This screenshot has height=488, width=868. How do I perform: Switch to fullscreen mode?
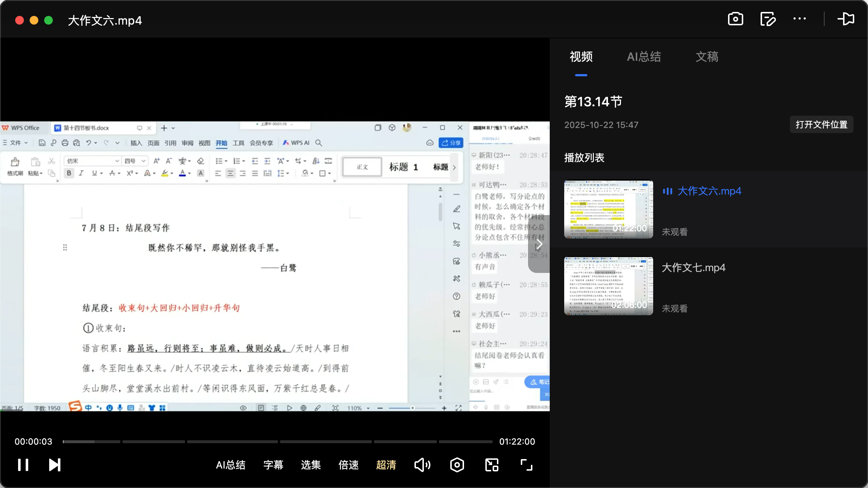(x=526, y=465)
